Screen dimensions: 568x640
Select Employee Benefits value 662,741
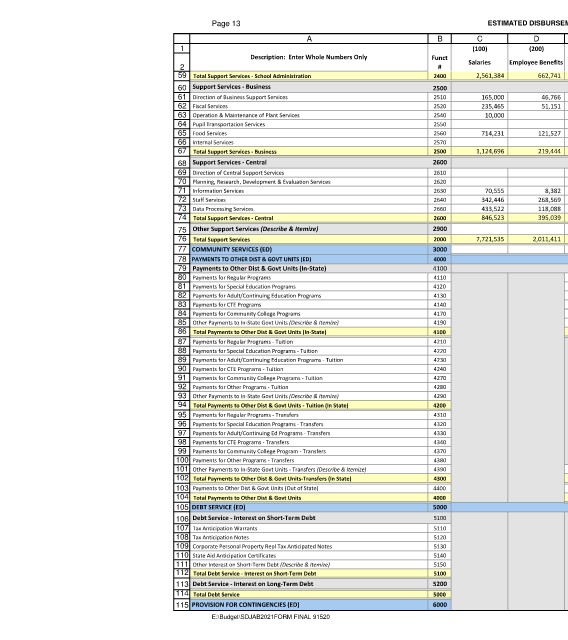(536, 76)
